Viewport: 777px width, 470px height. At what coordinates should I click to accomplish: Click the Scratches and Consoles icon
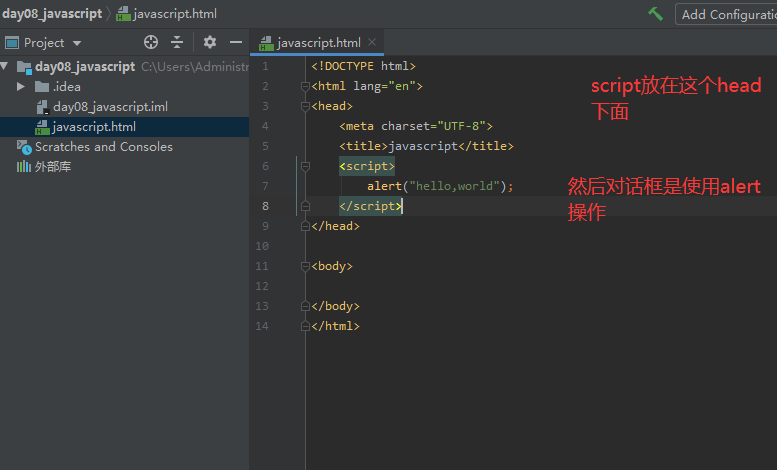click(x=24, y=147)
